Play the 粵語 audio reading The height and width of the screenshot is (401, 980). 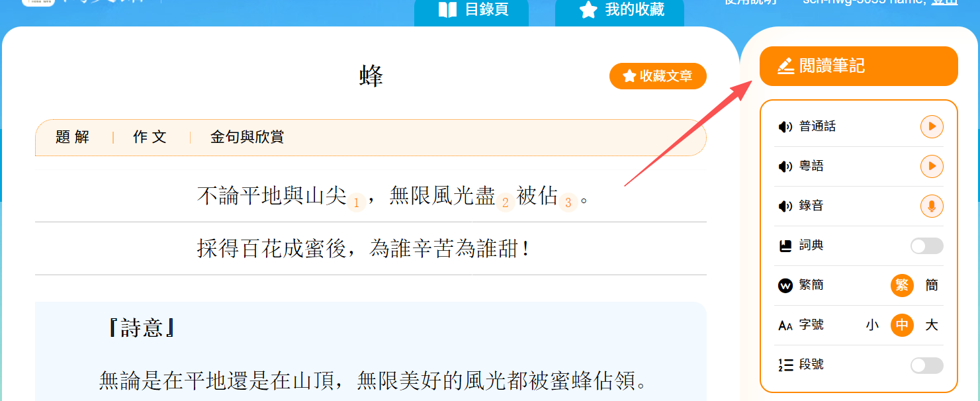(x=932, y=166)
